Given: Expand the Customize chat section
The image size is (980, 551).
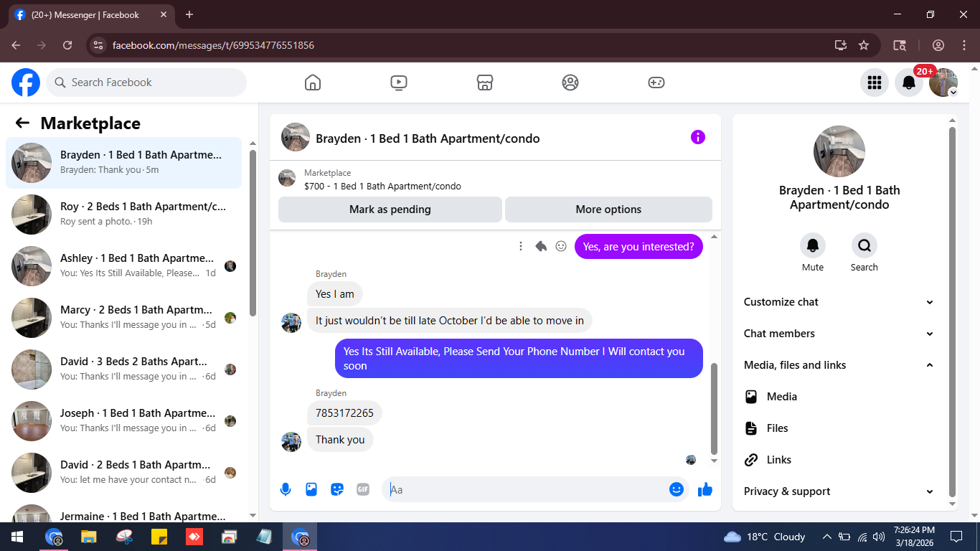Looking at the screenshot, I should click(x=839, y=302).
